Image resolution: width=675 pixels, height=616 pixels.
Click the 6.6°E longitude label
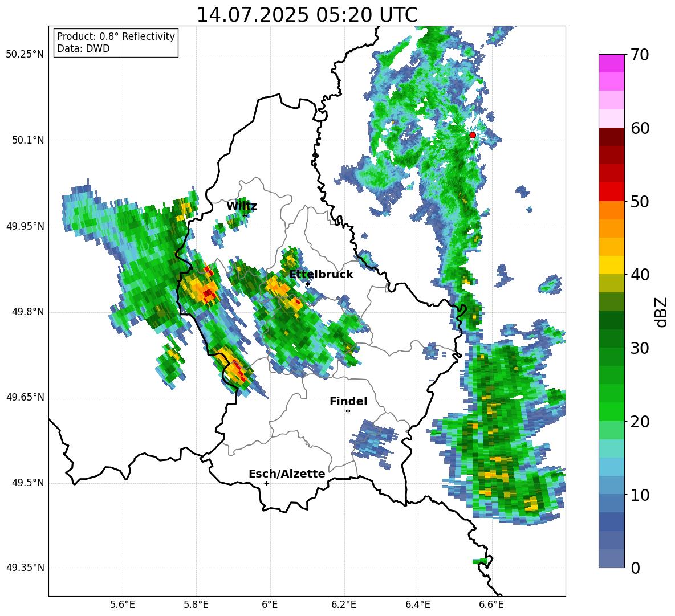tap(491, 605)
